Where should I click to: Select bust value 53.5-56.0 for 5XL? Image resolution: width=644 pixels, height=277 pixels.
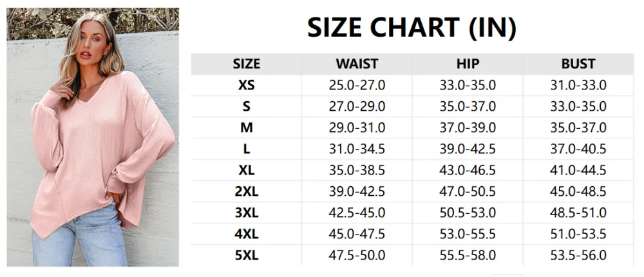(578, 256)
